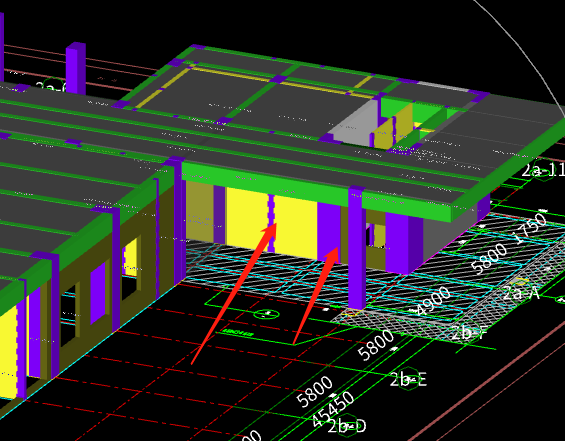Click the purple column standing on hatched slab
Image resolution: width=565 pixels, height=441 pixels.
click(357, 248)
